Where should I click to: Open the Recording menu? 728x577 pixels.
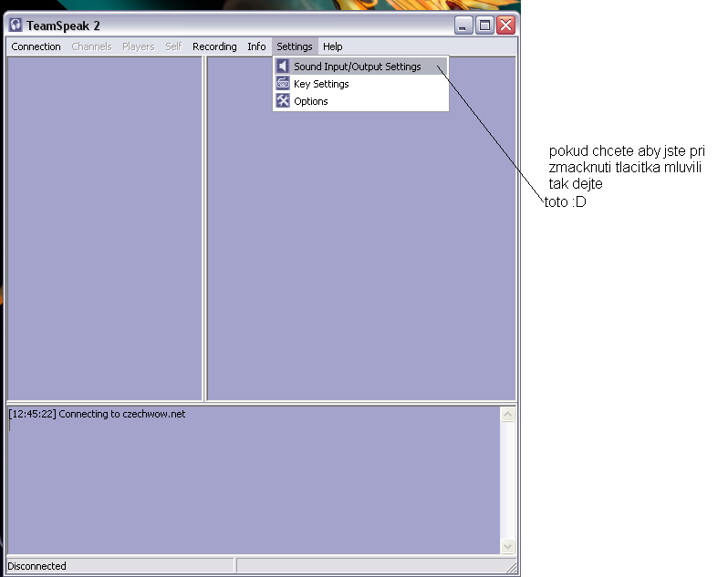point(214,46)
